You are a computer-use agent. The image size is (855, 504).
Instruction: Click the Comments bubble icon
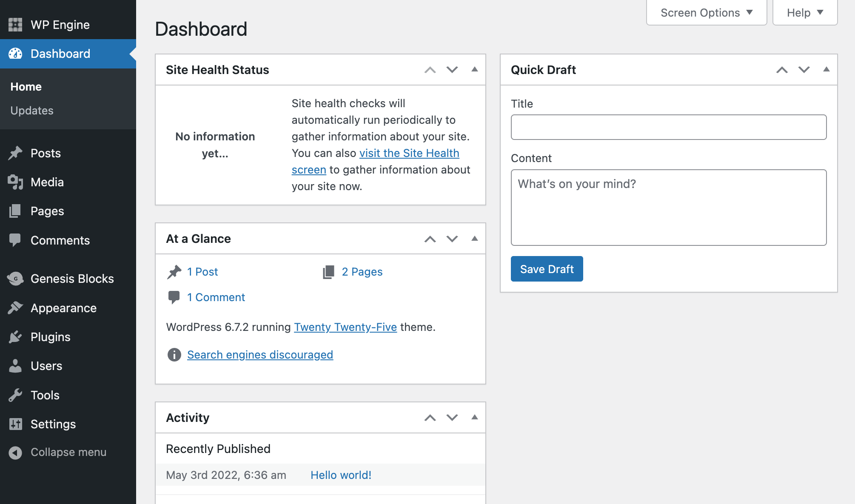[x=16, y=240]
